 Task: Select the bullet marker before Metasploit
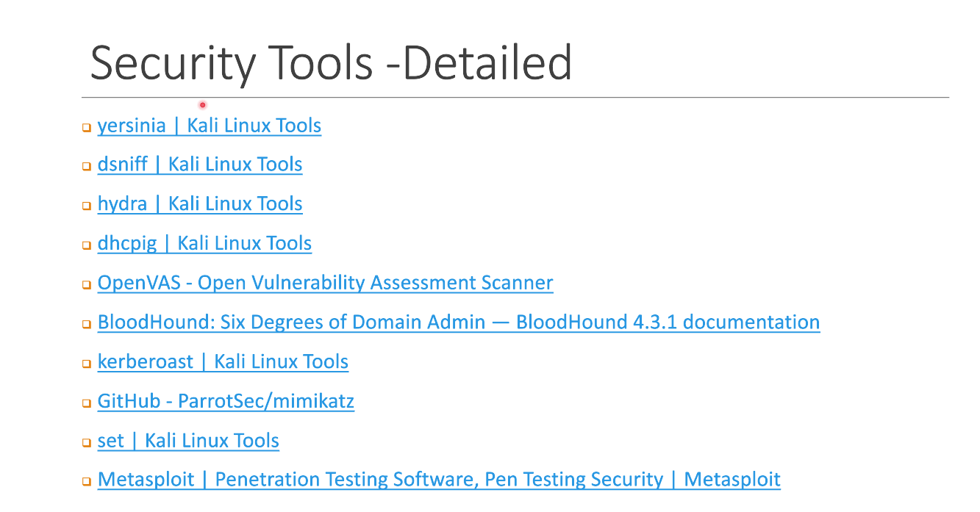[x=86, y=483]
